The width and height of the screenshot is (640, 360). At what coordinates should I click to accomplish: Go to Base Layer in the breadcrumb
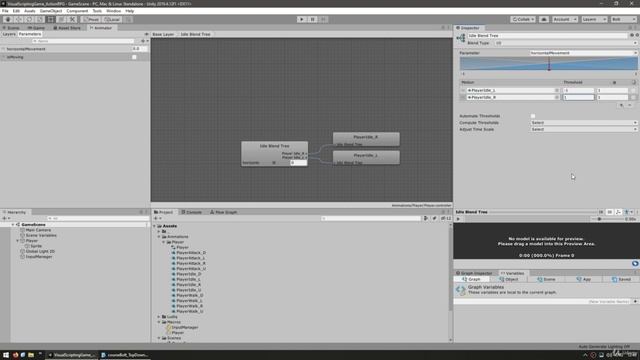[163, 34]
